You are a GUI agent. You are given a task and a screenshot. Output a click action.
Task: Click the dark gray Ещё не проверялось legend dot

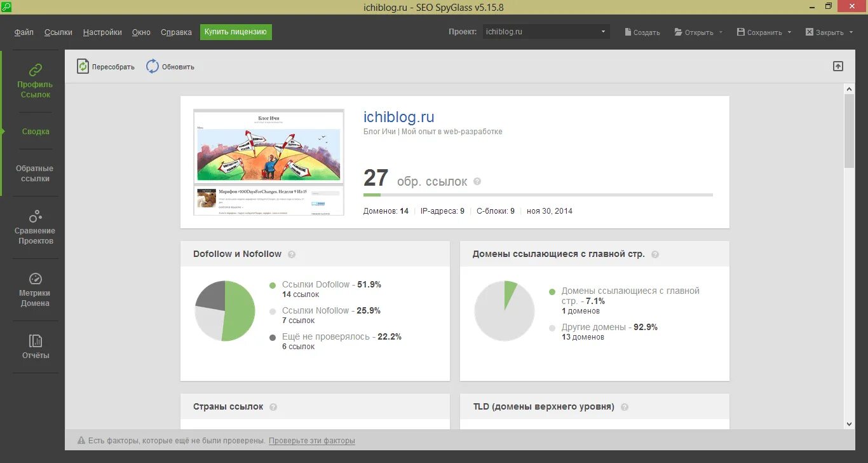273,337
